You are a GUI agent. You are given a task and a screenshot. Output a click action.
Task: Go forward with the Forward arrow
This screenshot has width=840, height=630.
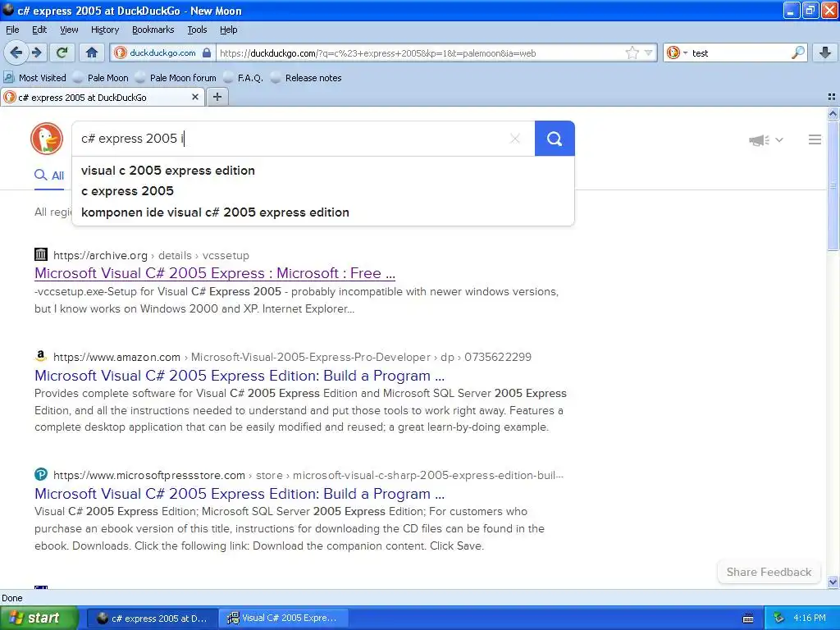click(x=36, y=52)
